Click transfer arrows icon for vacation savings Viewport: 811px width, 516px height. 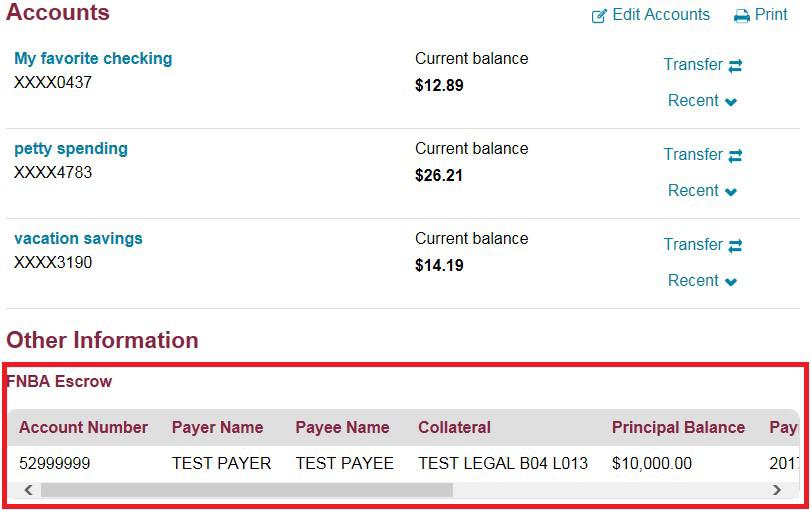[x=735, y=246]
